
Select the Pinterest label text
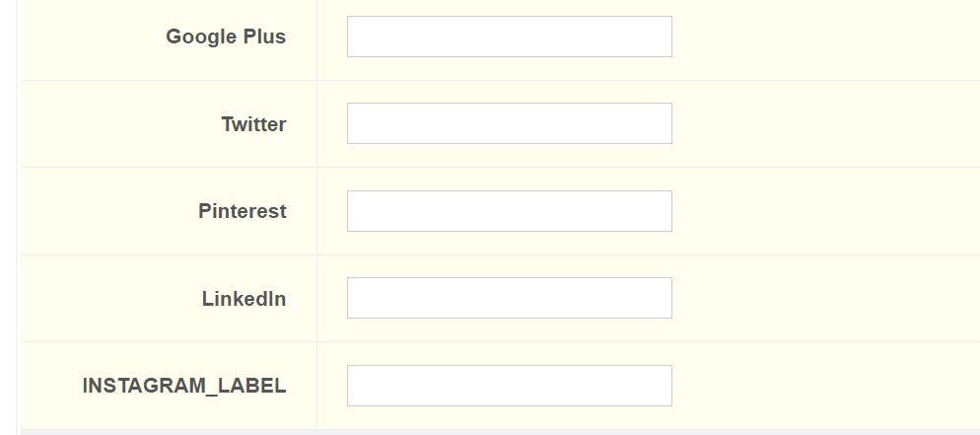[242, 211]
